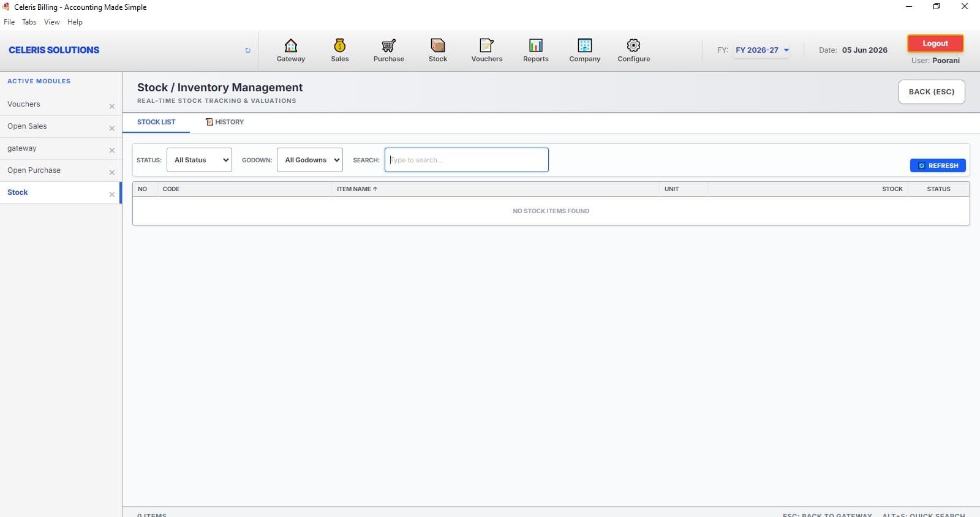Open the All Godowns dropdown

tap(310, 160)
